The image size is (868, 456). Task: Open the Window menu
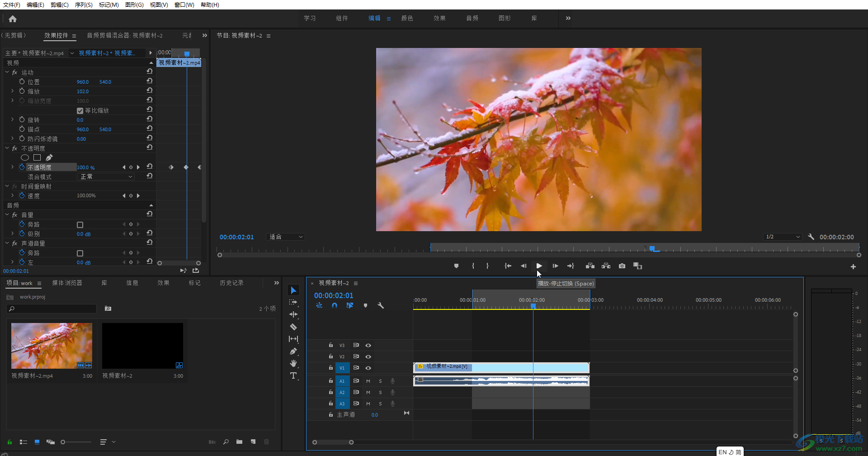click(x=184, y=5)
